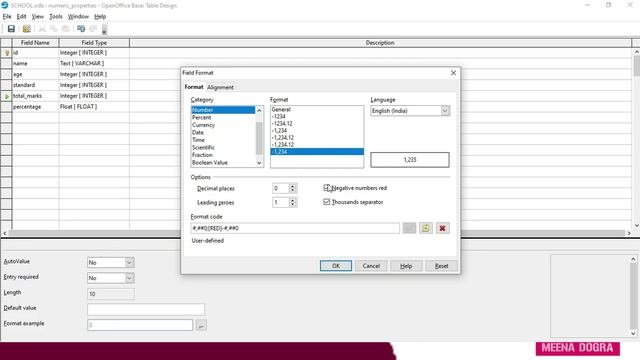Click the horizontal scrollbar under the field grid

[x=317, y=233]
